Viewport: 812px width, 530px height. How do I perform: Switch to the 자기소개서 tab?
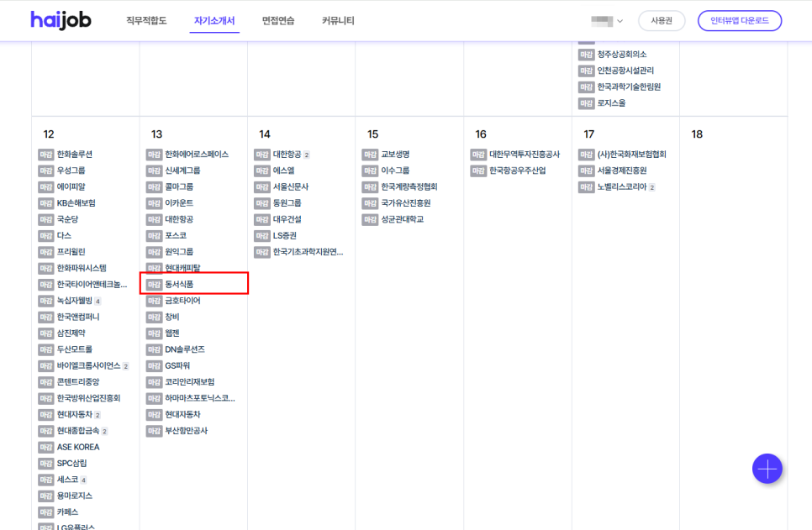tap(214, 21)
